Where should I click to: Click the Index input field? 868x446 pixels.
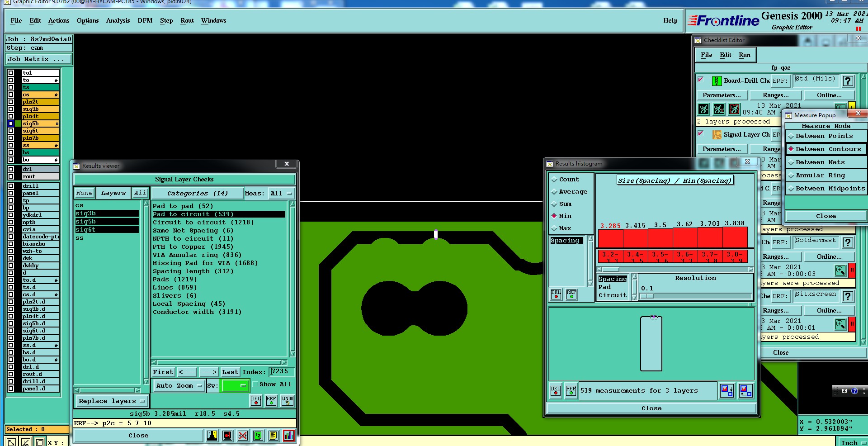(x=282, y=372)
